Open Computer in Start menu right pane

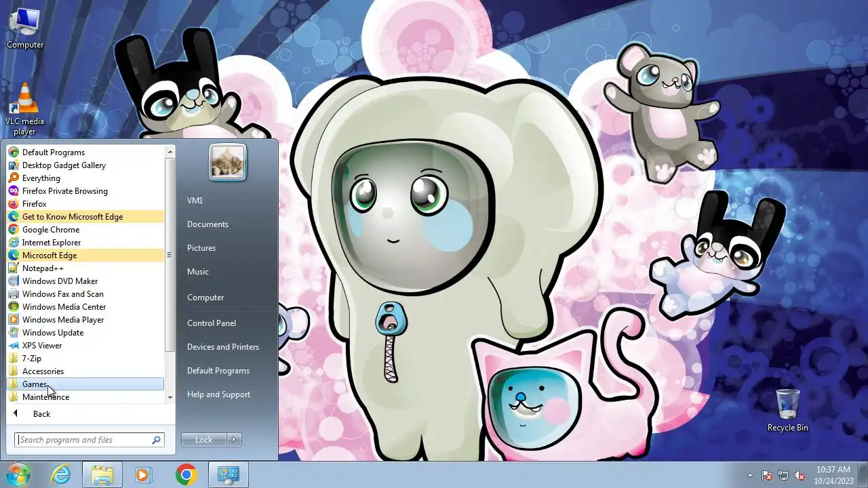205,298
